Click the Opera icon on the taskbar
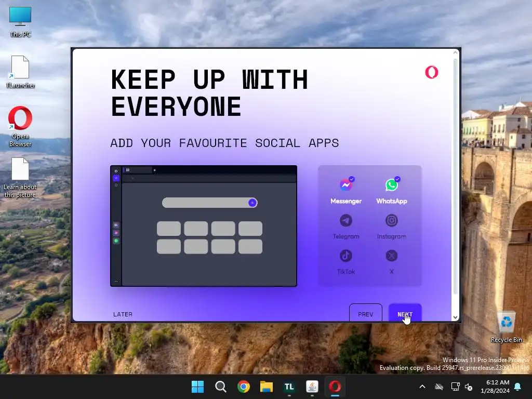532x399 pixels. click(335, 387)
